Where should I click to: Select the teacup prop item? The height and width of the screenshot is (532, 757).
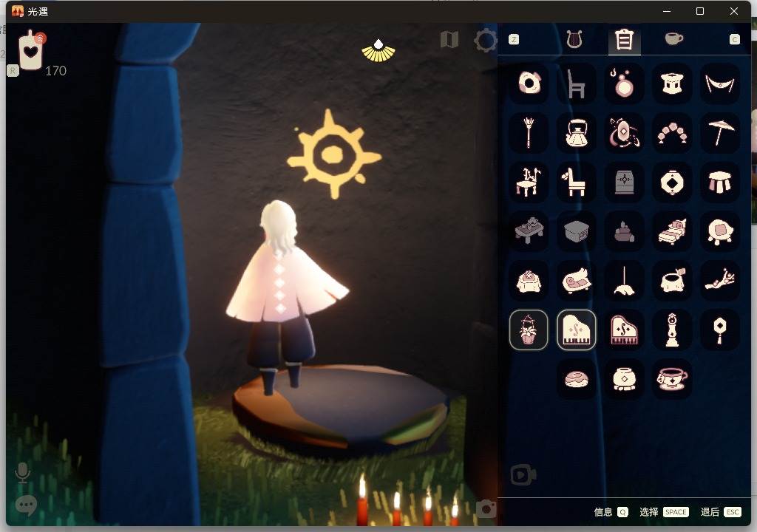[x=673, y=379]
